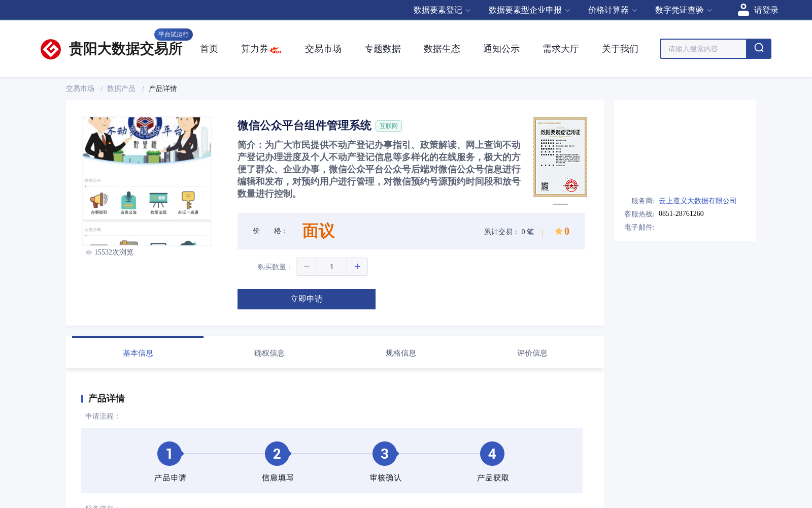Click the 产品详情 section heading
The height and width of the screenshot is (508, 812).
coord(107,399)
